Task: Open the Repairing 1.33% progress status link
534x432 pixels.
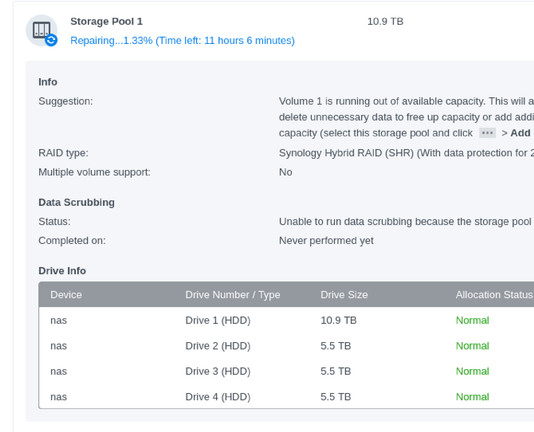Action: tap(182, 41)
